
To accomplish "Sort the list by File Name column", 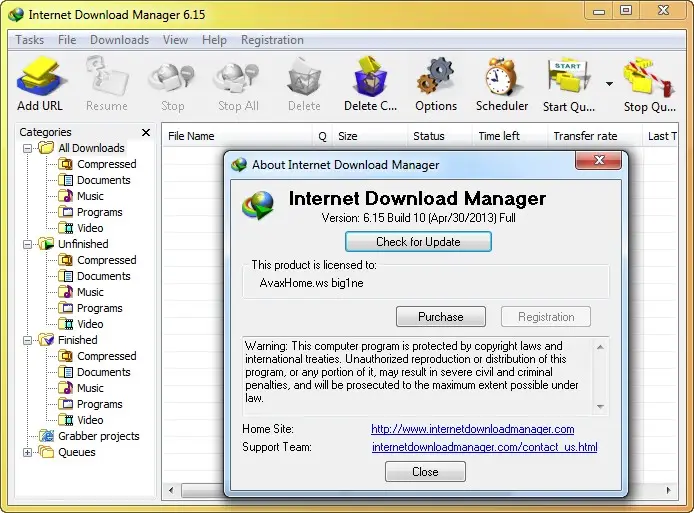I will click(238, 136).
